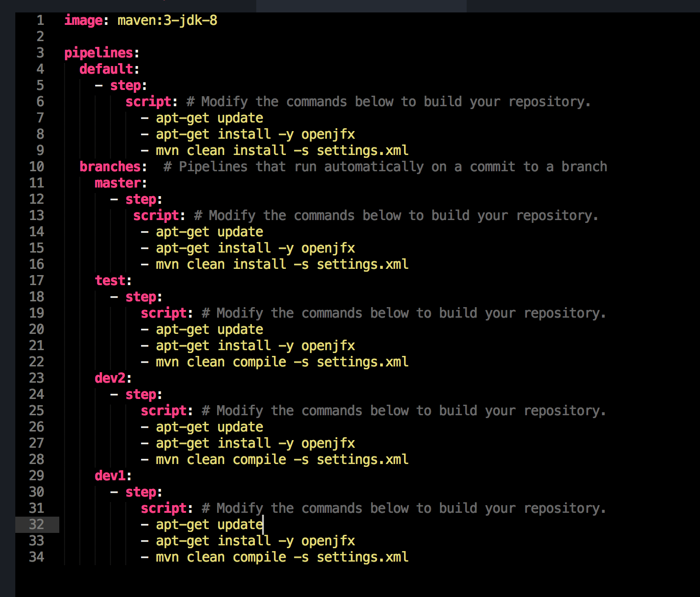Click 'apt-get install -y openjfx' on line 8
This screenshot has width=700, height=597.
(x=255, y=134)
